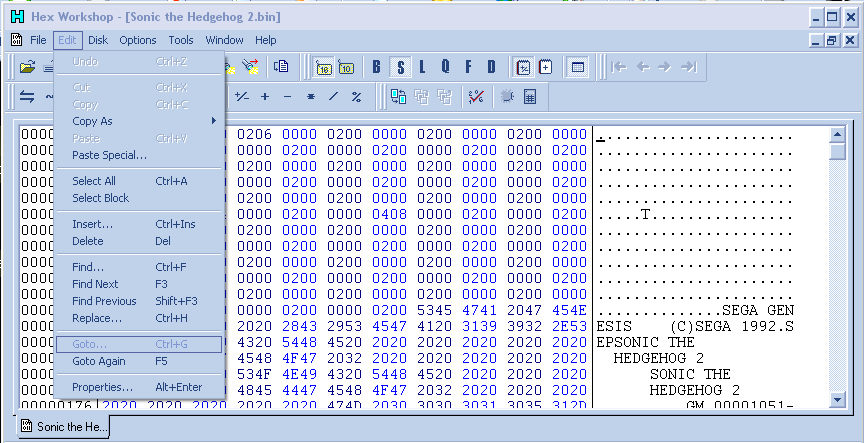This screenshot has width=864, height=443.
Task: Click the vertical scrollbar thumb
Action: (x=838, y=151)
